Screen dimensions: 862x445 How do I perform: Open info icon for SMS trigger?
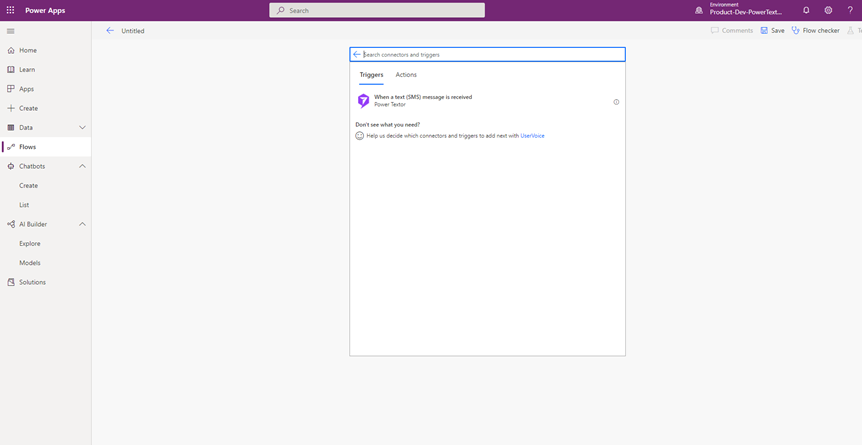point(616,102)
